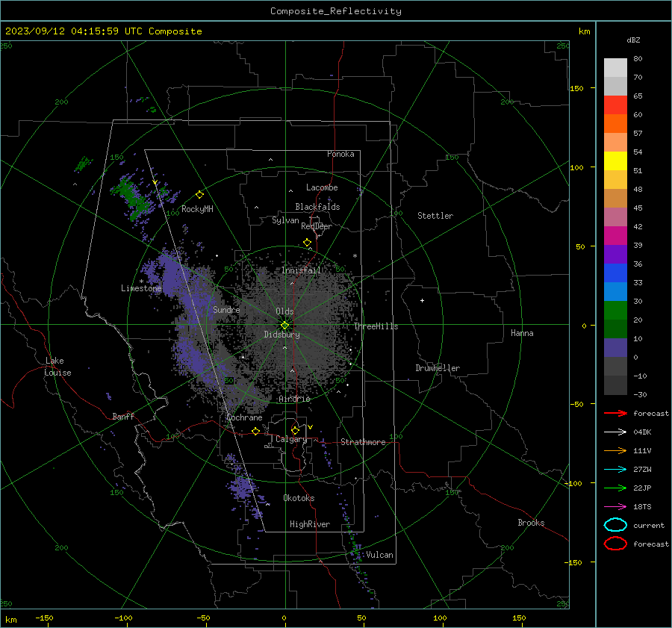Click the Calgary city label
Image resolution: width=672 pixels, height=628 pixels.
point(291,439)
